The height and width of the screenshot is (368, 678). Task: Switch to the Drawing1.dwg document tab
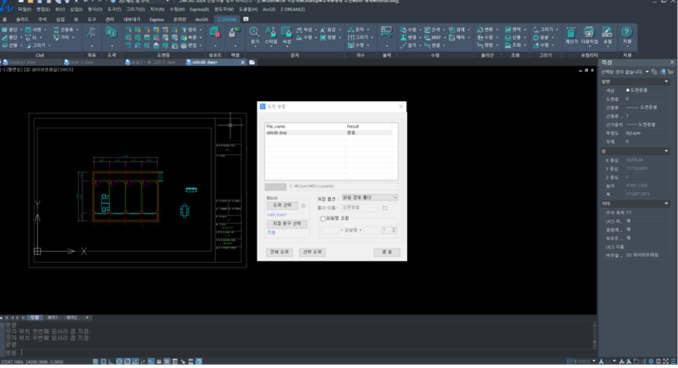[x=17, y=62]
